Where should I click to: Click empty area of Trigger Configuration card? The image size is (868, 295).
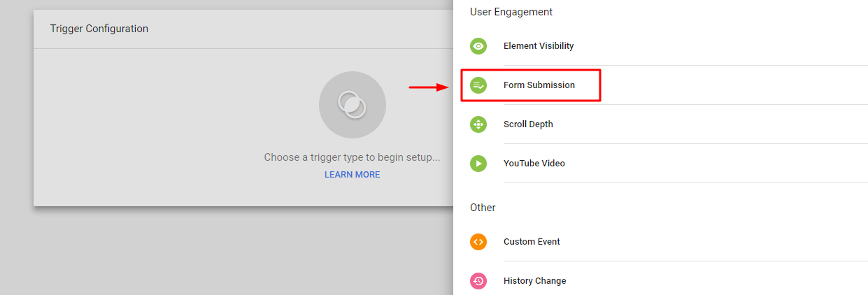(x=175, y=126)
